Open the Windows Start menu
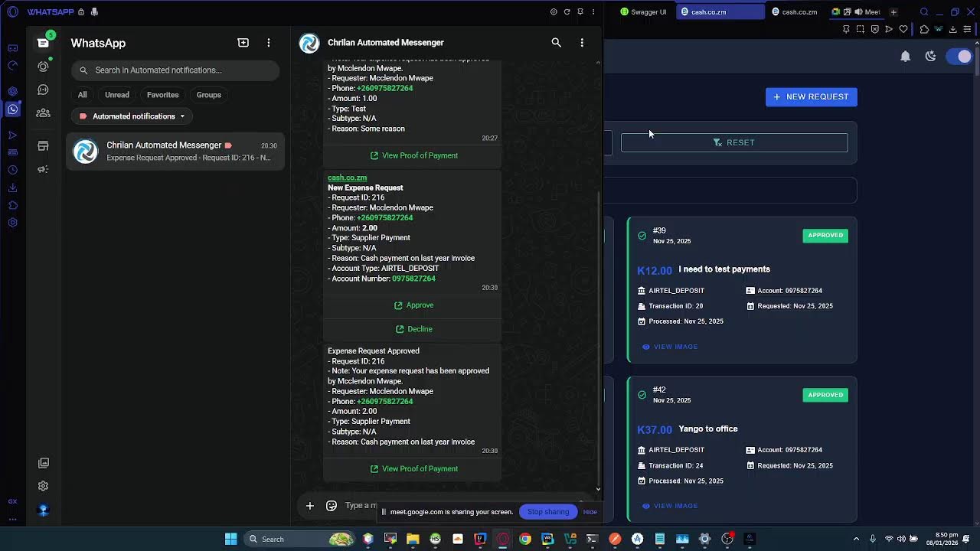 tap(230, 539)
